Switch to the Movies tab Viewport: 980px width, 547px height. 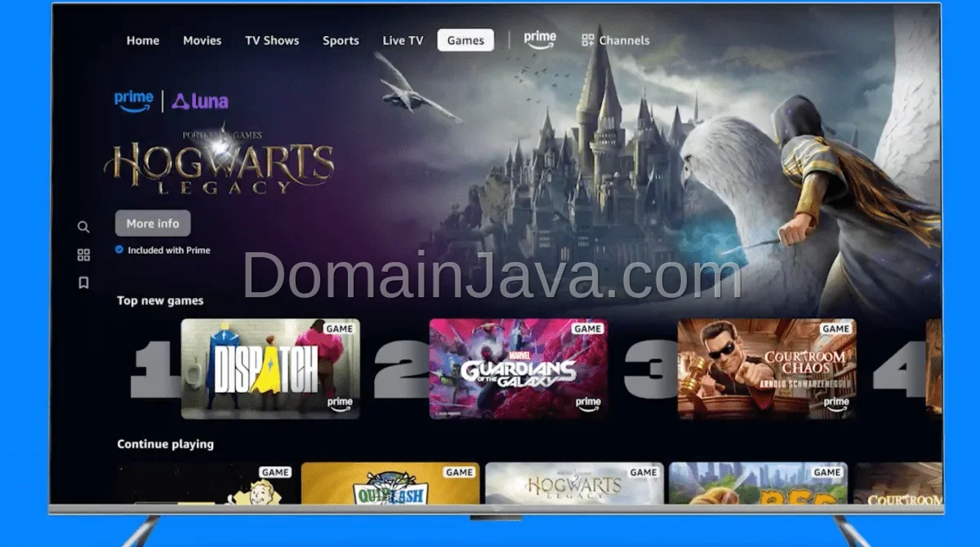[x=202, y=40]
